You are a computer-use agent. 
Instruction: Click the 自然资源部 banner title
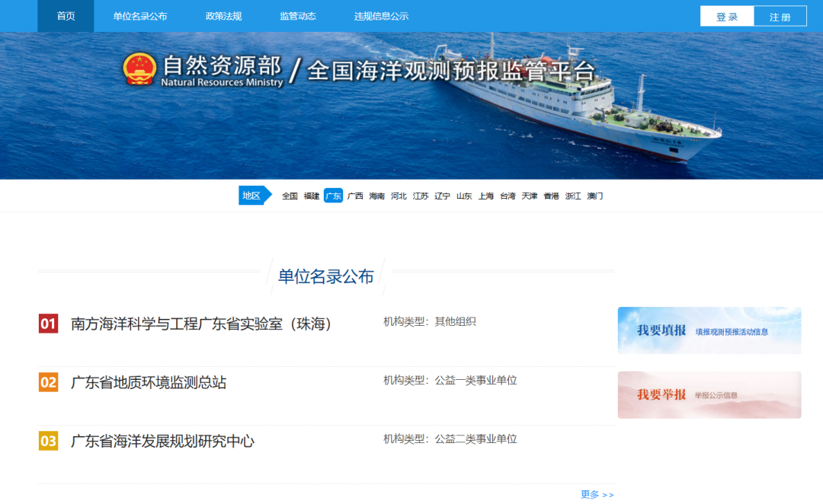222,66
